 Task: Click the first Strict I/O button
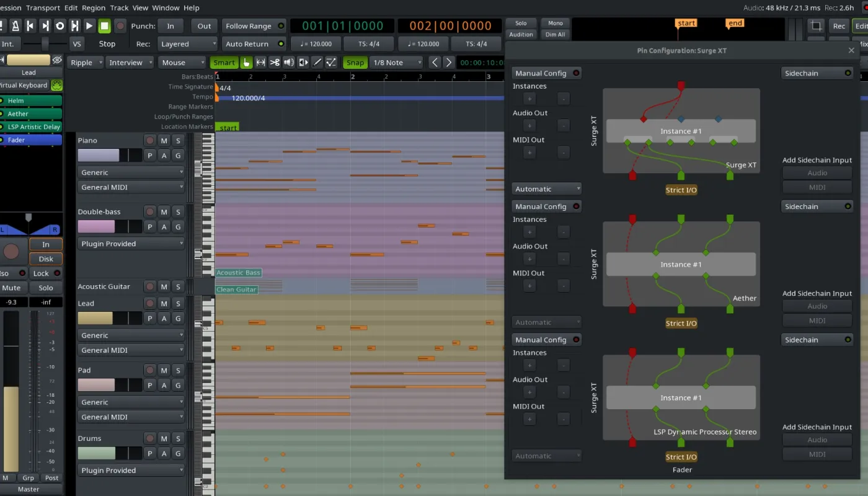681,190
